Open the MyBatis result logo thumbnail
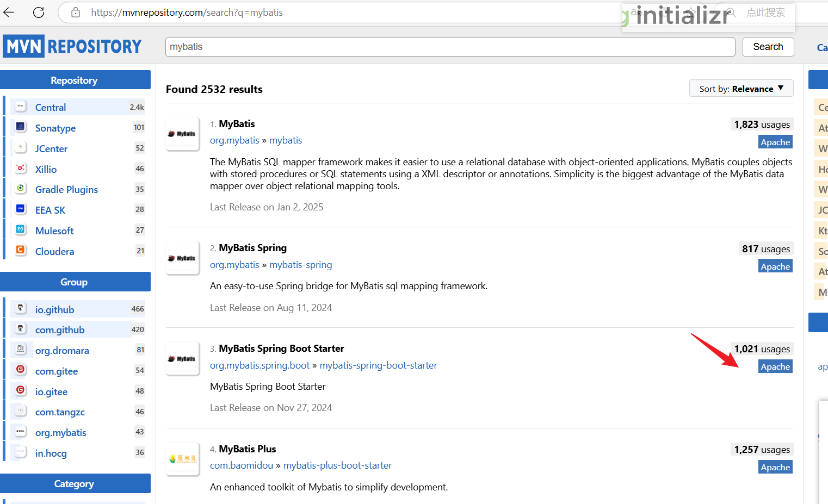828x504 pixels. pyautogui.click(x=183, y=134)
